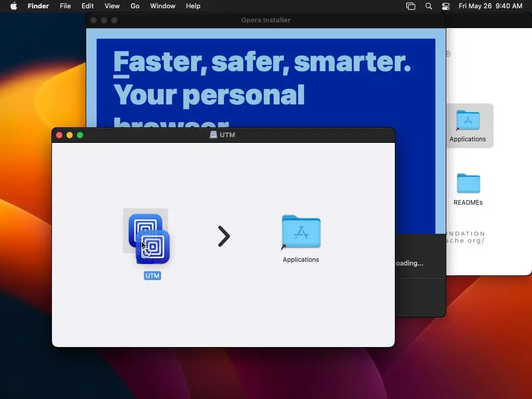Open the View menu
This screenshot has width=532, height=399.
pos(112,6)
